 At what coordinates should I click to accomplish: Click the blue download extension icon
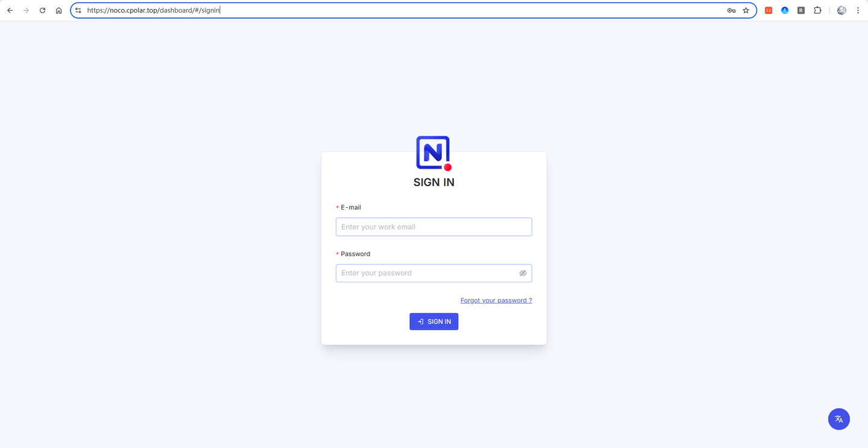click(784, 10)
